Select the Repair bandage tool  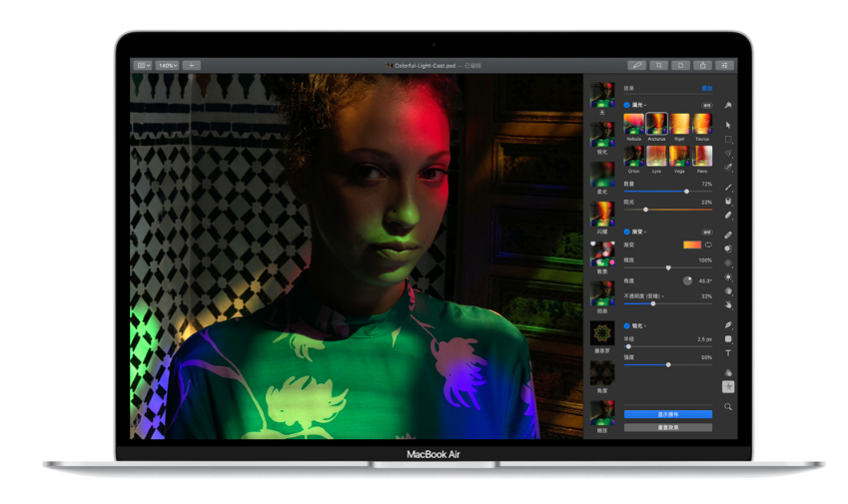[728, 235]
